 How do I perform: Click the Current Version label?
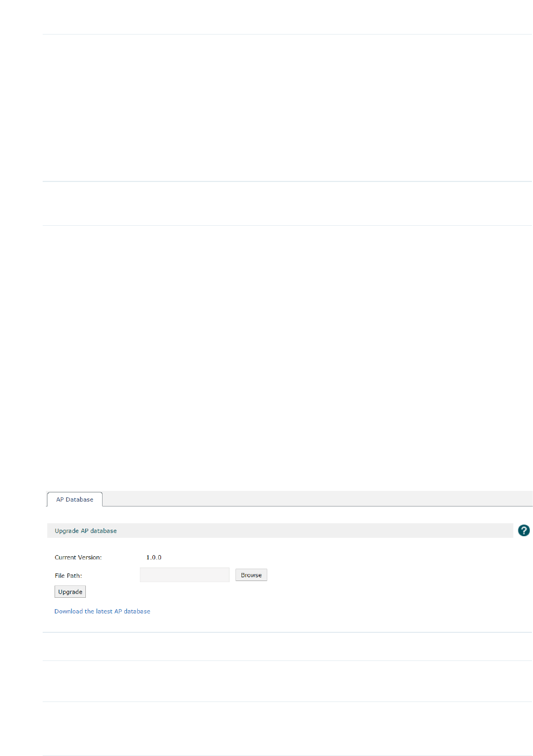click(x=78, y=557)
